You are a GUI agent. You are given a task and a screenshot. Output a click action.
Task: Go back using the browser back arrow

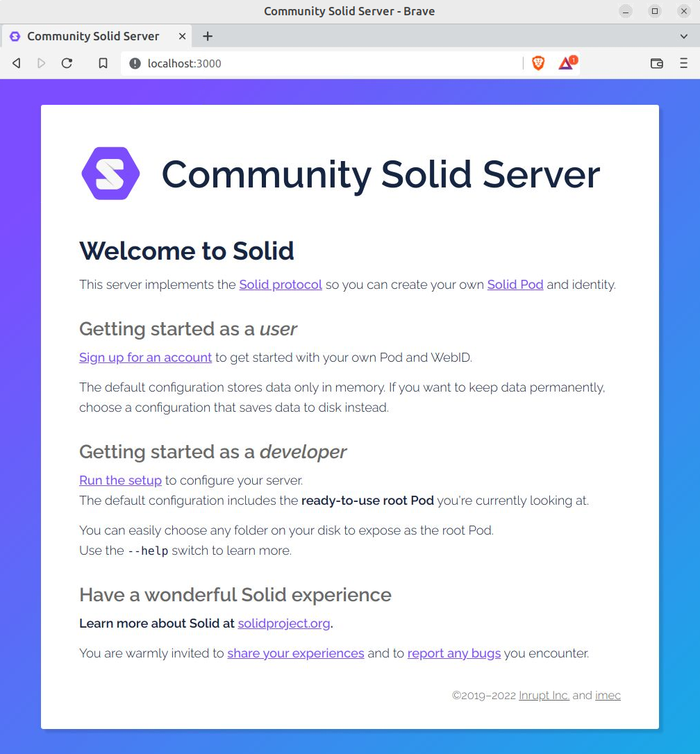(17, 63)
